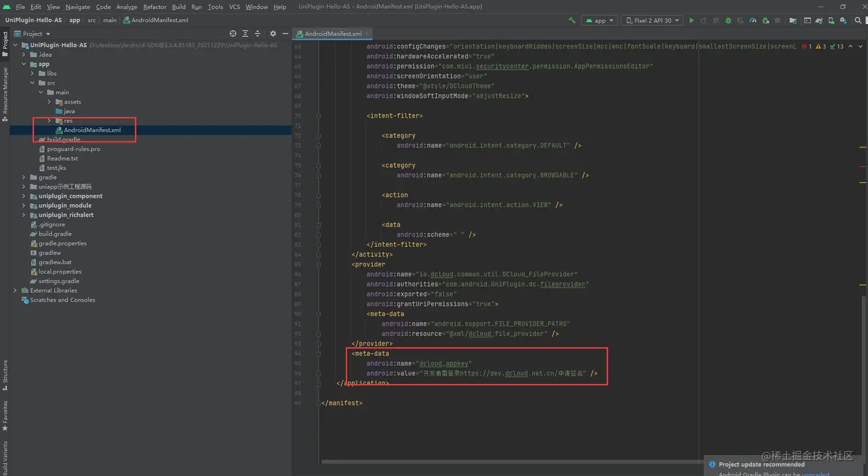Screen dimensions: 868x476
Task: Click the 'upgraded' link in notification
Action: point(815,474)
